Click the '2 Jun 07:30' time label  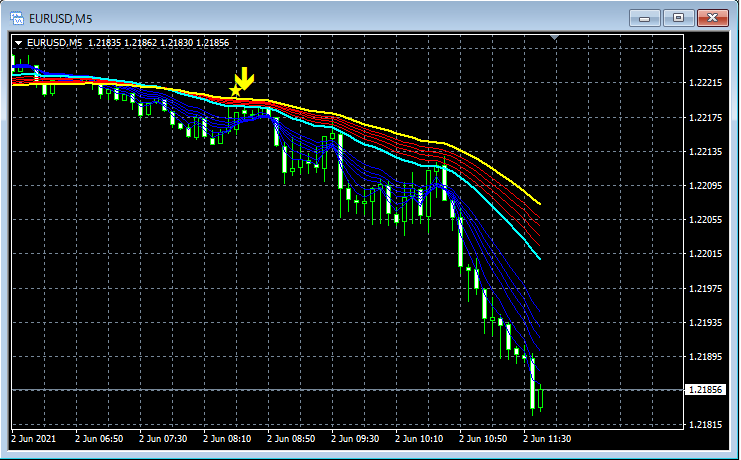coord(163,439)
